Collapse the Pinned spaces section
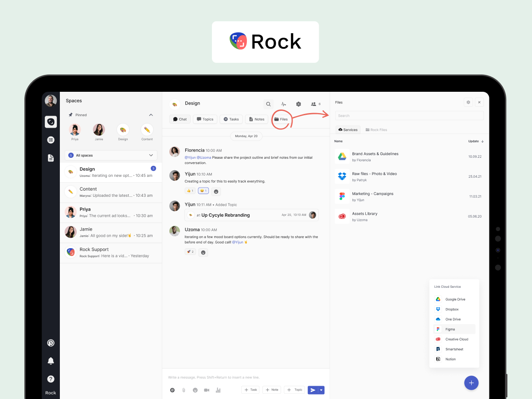The height and width of the screenshot is (399, 532). 151,114
